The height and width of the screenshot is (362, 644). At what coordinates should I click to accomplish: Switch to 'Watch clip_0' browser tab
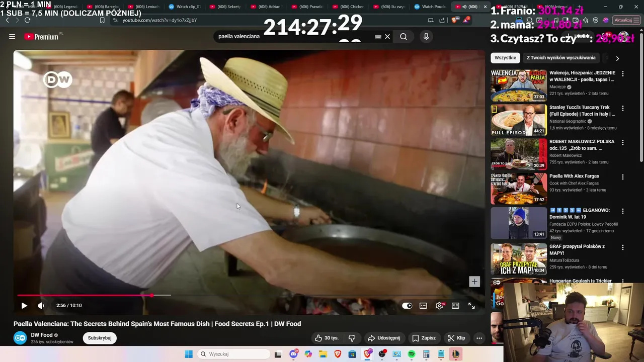click(x=184, y=7)
